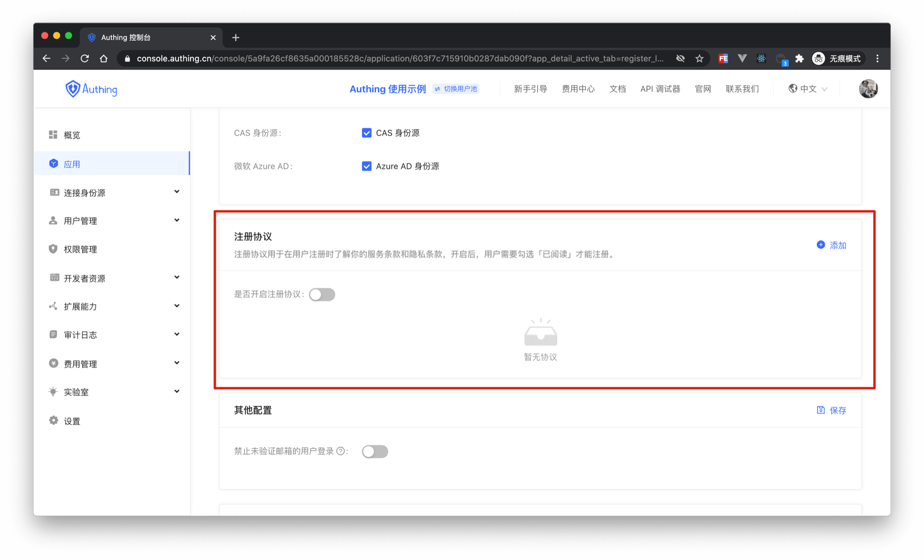The width and height of the screenshot is (924, 560).
Task: Select 应用 in the sidebar
Action: (x=72, y=164)
